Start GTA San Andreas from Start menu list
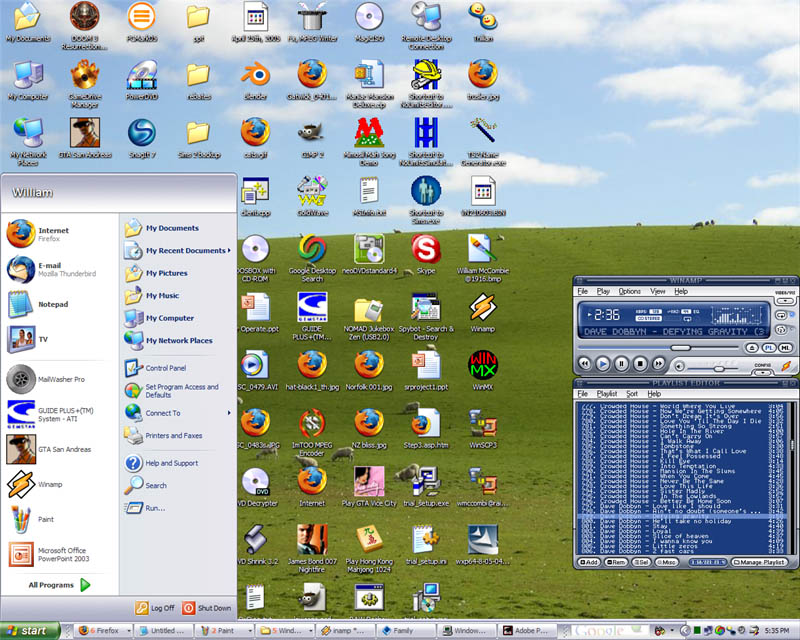The image size is (800, 640). point(57,449)
